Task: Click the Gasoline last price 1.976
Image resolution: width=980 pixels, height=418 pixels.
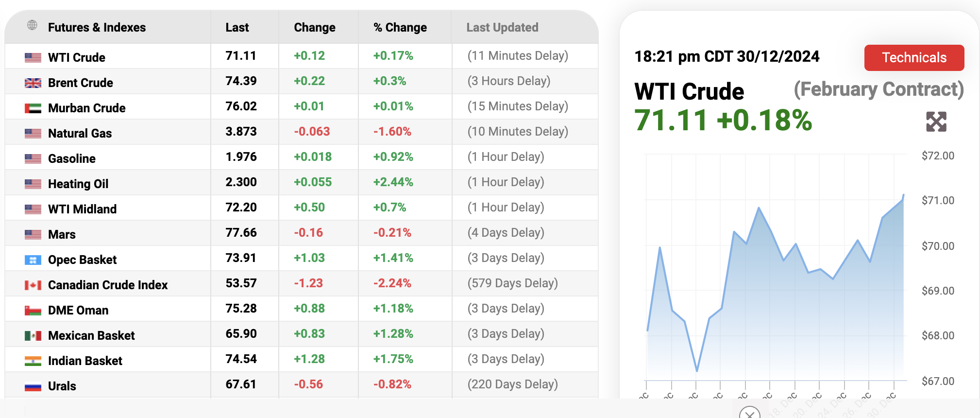Action: click(x=241, y=157)
